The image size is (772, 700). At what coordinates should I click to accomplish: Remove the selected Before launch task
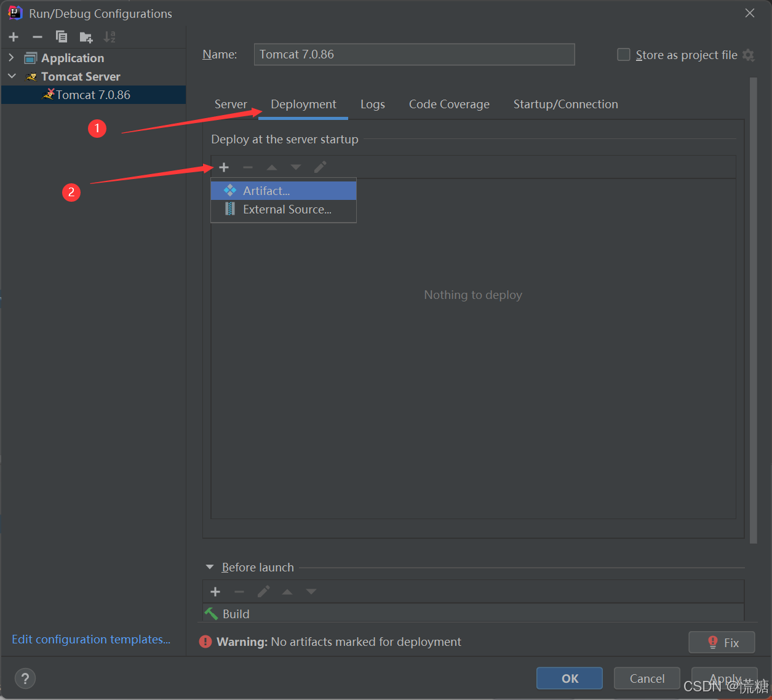(x=239, y=592)
